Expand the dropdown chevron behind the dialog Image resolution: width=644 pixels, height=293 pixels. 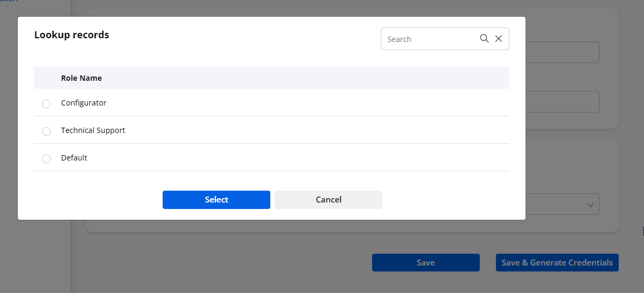coord(590,205)
